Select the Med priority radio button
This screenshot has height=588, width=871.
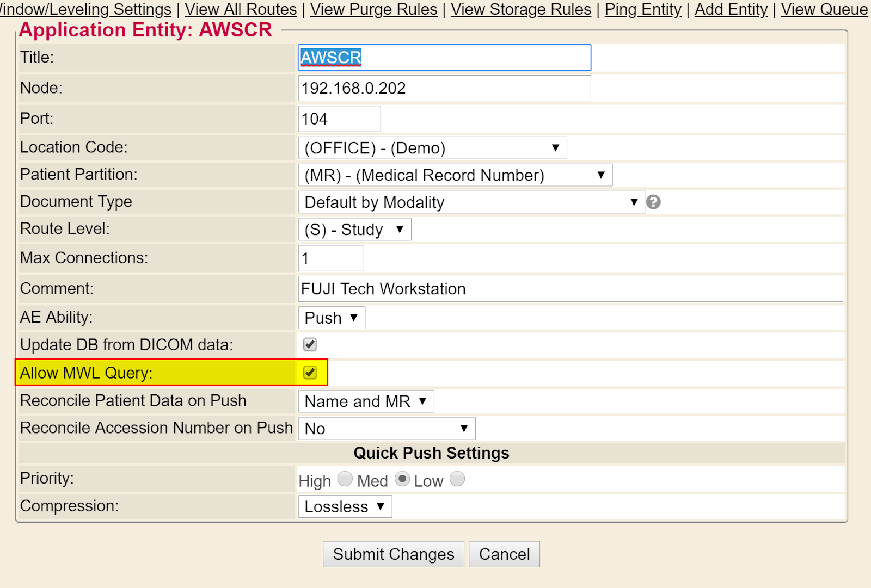[x=402, y=479]
